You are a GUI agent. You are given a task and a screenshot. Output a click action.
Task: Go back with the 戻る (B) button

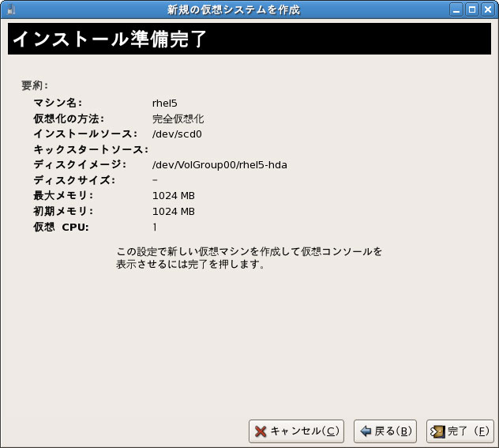385,431
